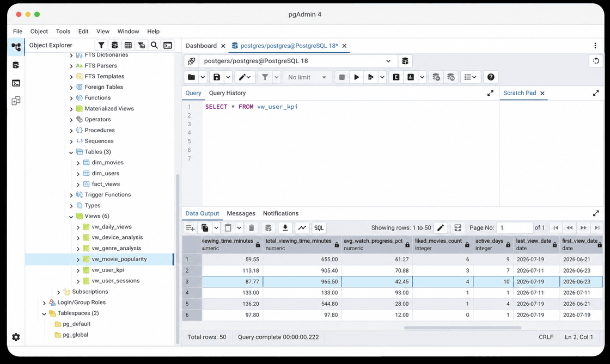Open the help question mark icon
The height and width of the screenshot is (364, 610).
491,77
